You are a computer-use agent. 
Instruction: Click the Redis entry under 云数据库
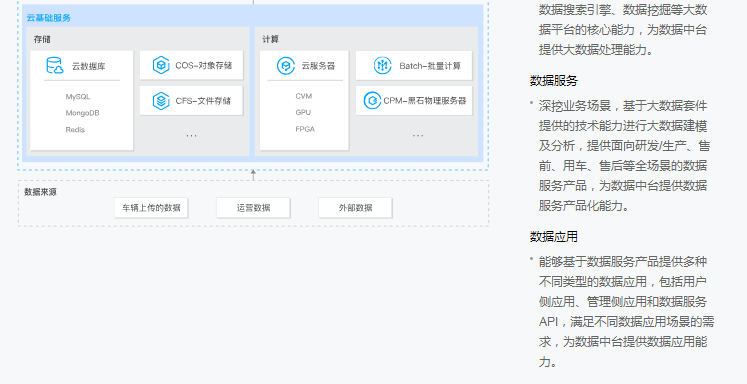point(75,130)
